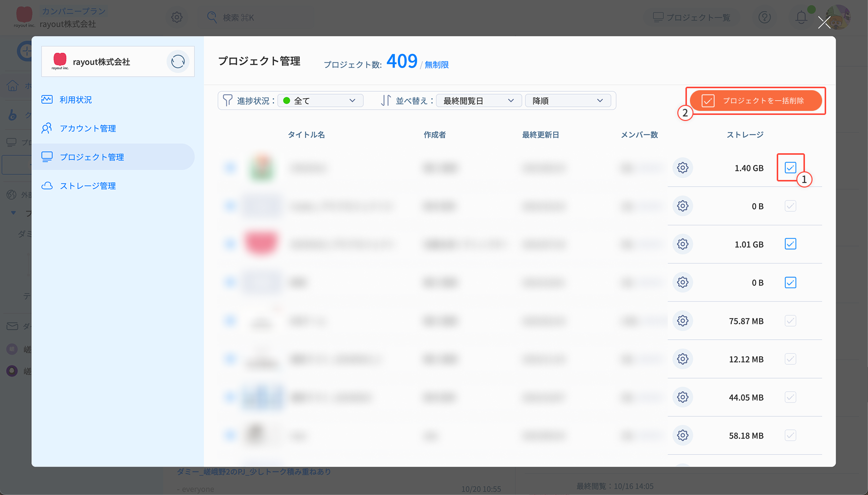This screenshot has height=495, width=868.
Task: Open settings gear for the 58.18 MB project
Action: (683, 436)
